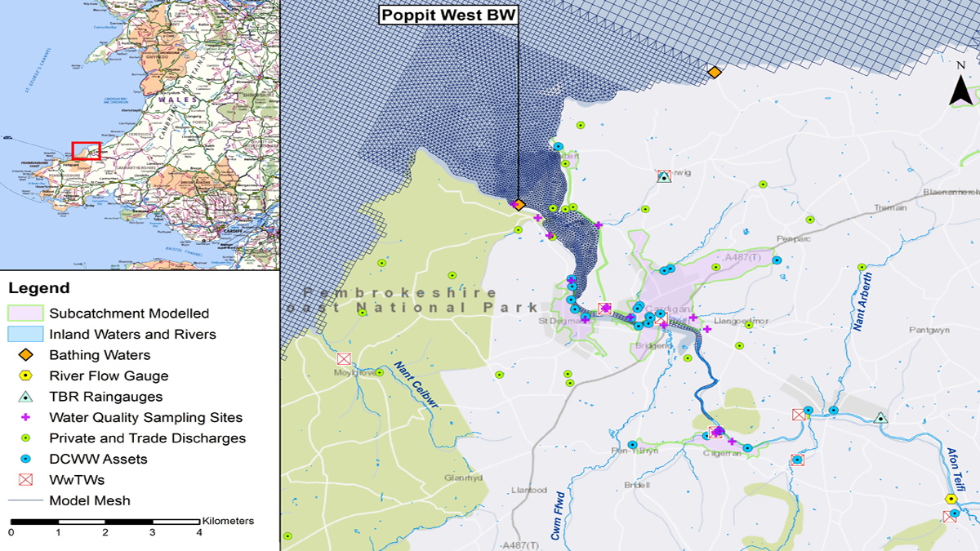Screen dimensions: 980x551
Task: Click the Poppit West bathing water diamond marker
Action: pos(519,205)
